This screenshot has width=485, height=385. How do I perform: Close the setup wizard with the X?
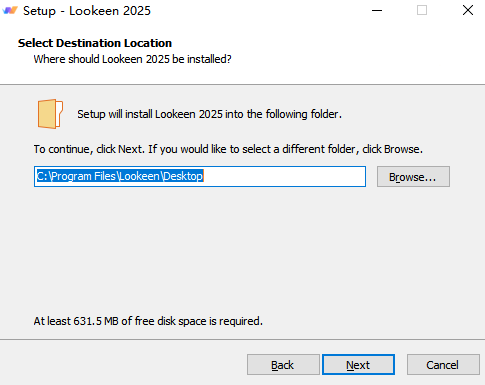pos(468,10)
